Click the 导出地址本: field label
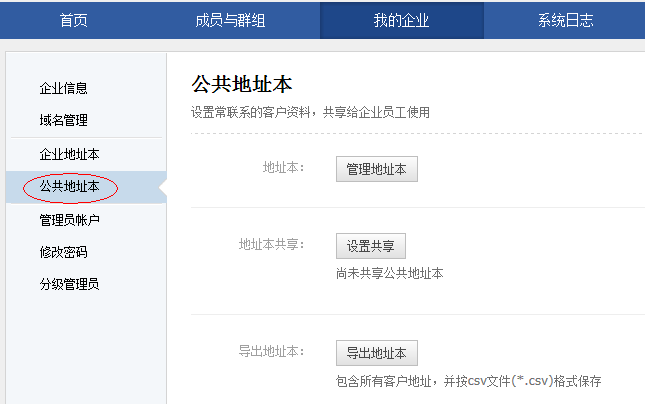Image resolution: width=645 pixels, height=404 pixels. click(271, 351)
